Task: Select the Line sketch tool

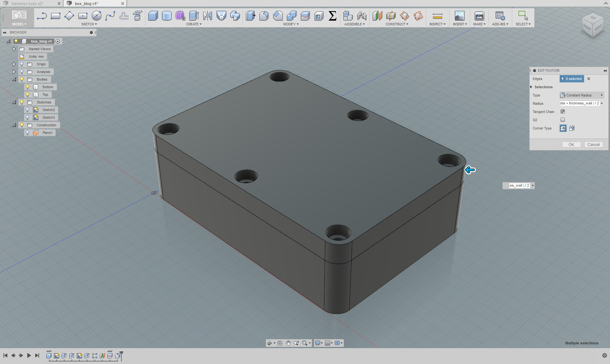Action: (42, 16)
